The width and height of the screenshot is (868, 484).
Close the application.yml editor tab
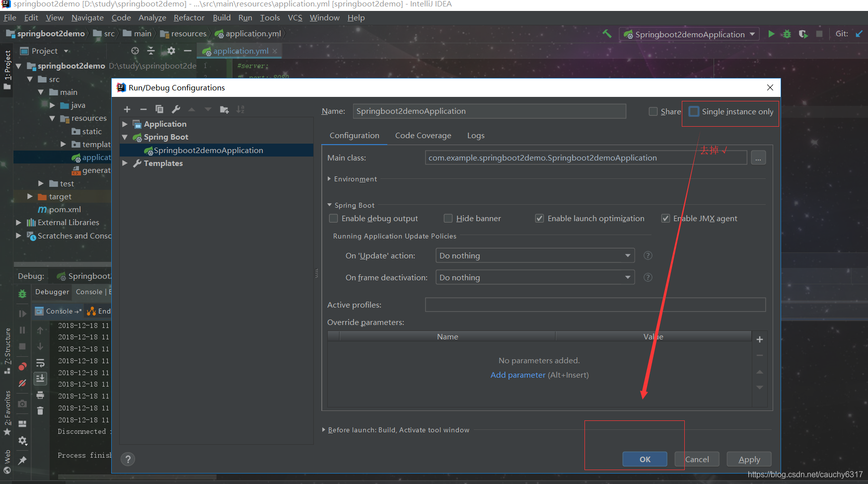point(275,51)
